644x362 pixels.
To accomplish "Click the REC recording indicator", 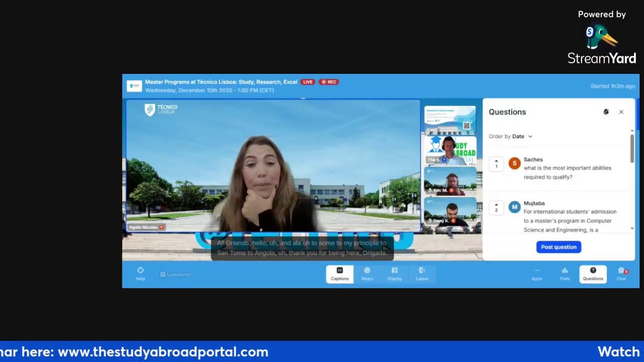I will click(x=329, y=82).
